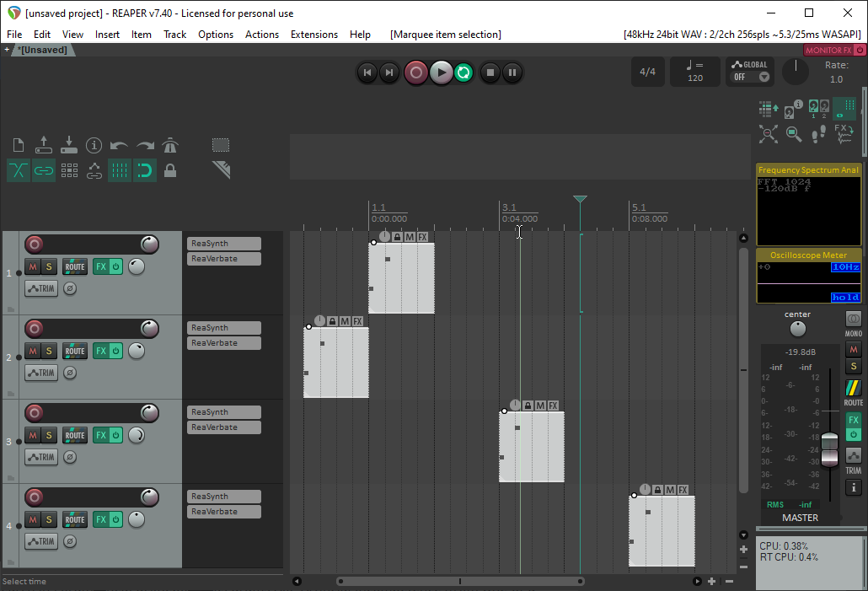Toggle the master MONO button
The image size is (868, 591).
[x=853, y=319]
